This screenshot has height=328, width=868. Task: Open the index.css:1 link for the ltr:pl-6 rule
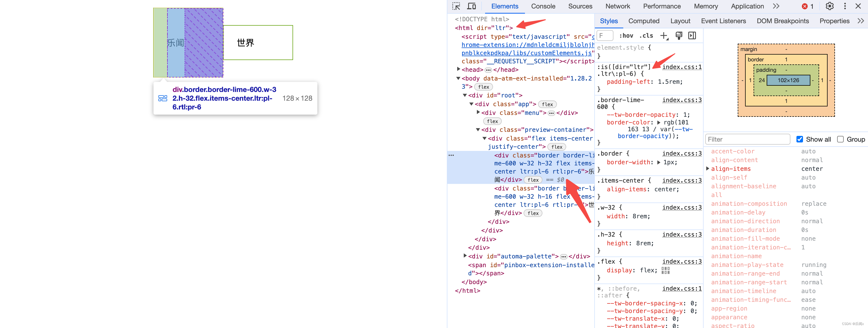[x=682, y=67]
